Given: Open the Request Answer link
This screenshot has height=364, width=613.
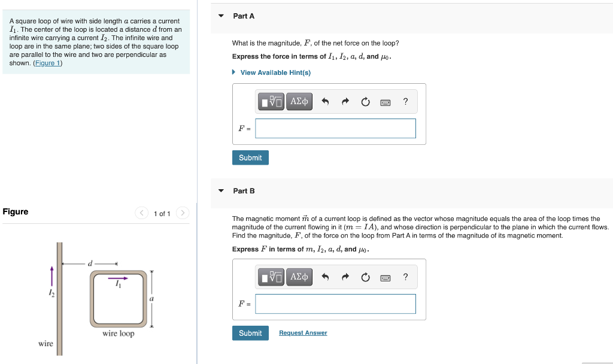Looking at the screenshot, I should click(x=303, y=333).
